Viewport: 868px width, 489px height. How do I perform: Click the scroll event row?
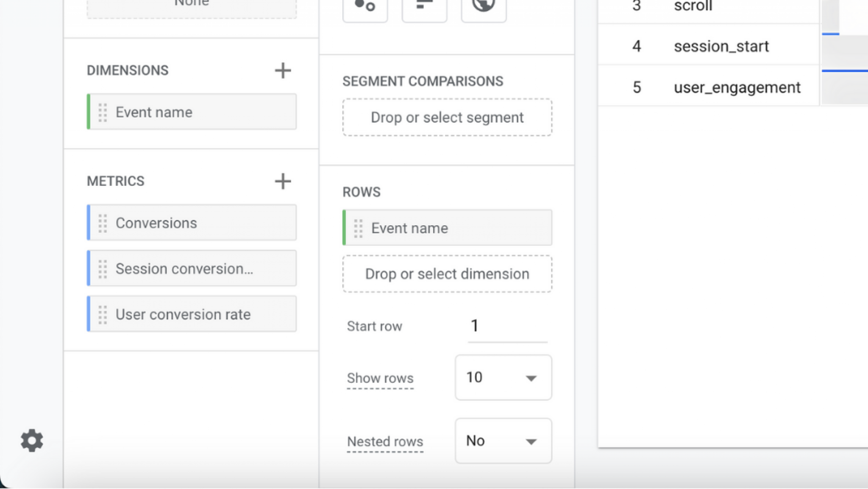coord(693,7)
